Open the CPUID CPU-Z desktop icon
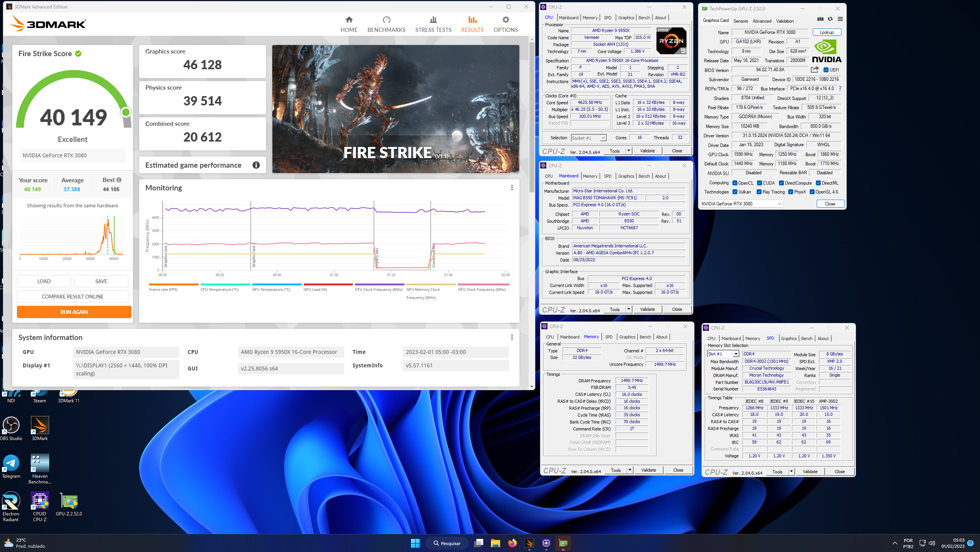Screen dimensions: 980x552 click(40, 506)
